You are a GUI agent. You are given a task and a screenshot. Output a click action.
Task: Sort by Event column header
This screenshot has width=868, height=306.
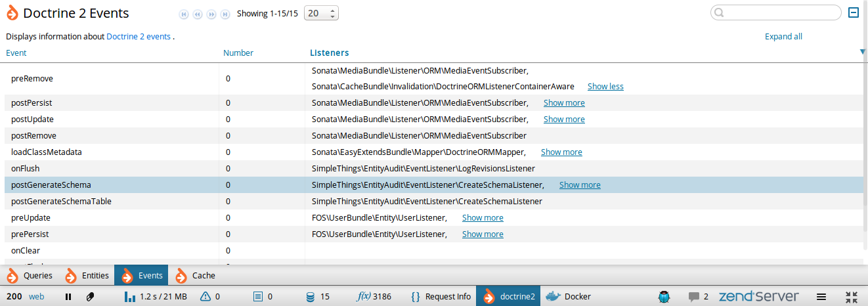(x=16, y=53)
